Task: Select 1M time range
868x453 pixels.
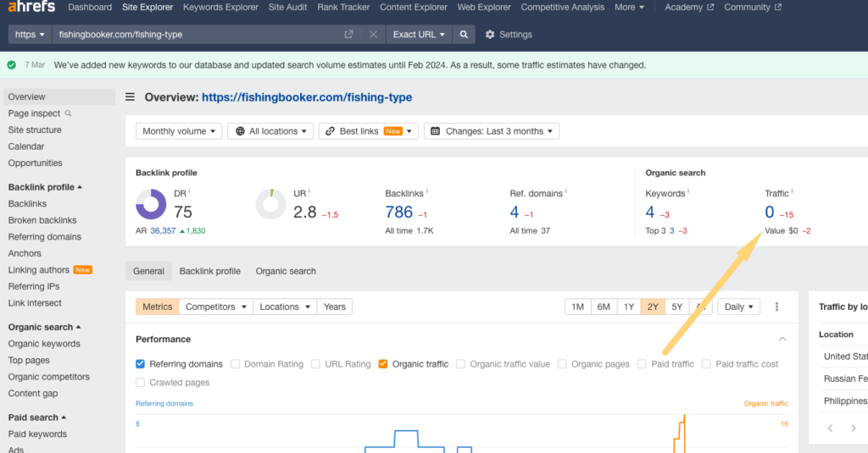Action: click(x=577, y=307)
